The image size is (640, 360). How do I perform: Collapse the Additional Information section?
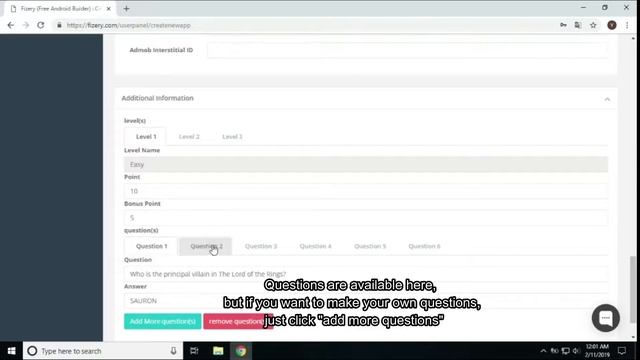(607, 99)
